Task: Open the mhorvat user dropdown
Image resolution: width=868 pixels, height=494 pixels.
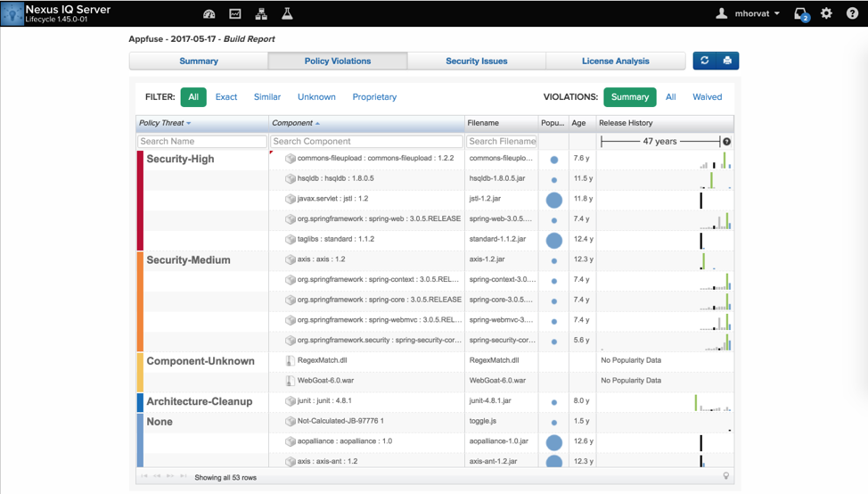Action: click(x=749, y=14)
